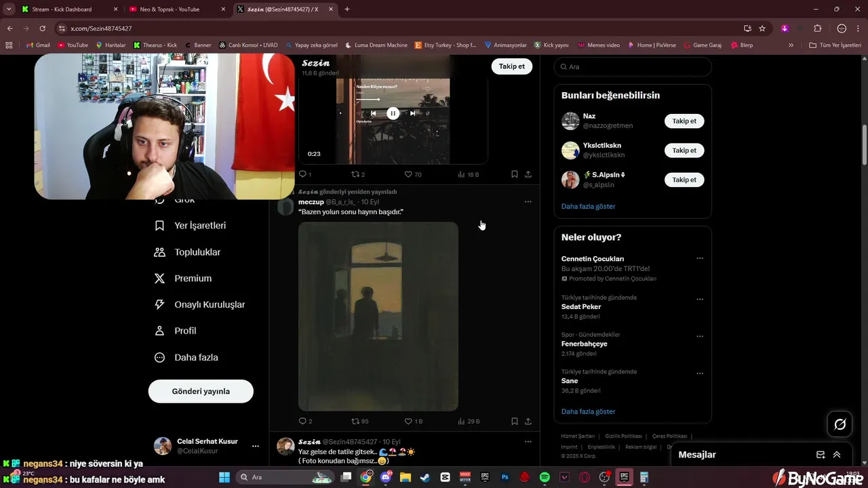The width and height of the screenshot is (868, 488).
Task: Follow Naz @nazzogretmen
Action: pos(684,121)
